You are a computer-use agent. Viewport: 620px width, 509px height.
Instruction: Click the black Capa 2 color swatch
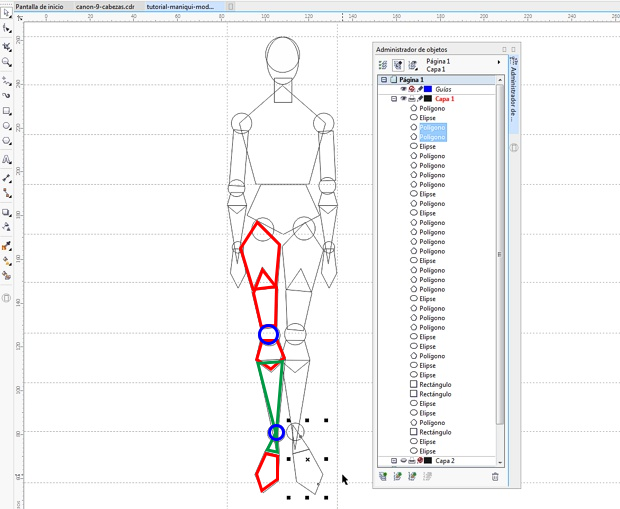(428, 461)
